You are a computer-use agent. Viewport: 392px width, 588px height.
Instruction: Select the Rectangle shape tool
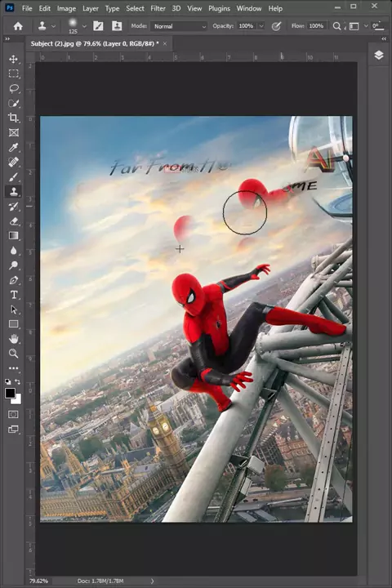click(14, 324)
